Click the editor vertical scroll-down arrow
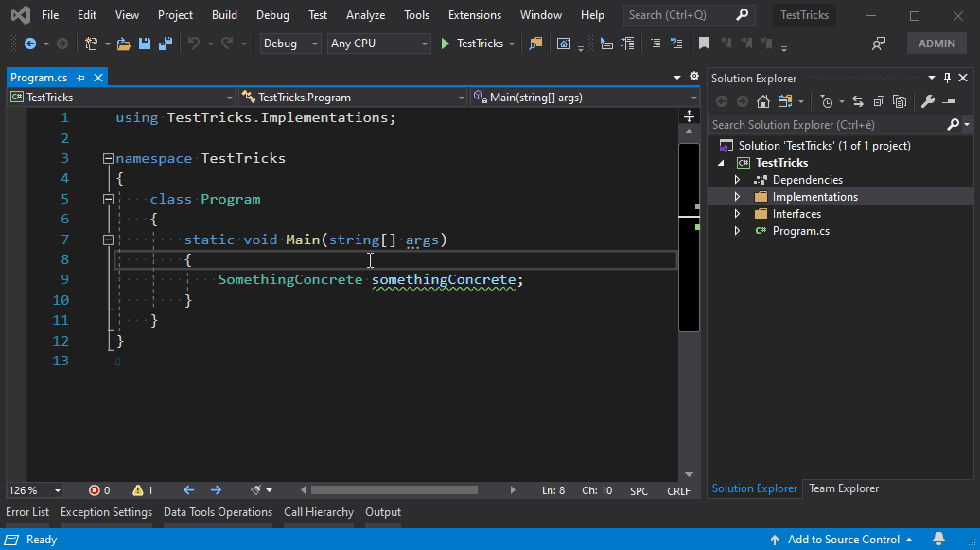 pos(689,474)
